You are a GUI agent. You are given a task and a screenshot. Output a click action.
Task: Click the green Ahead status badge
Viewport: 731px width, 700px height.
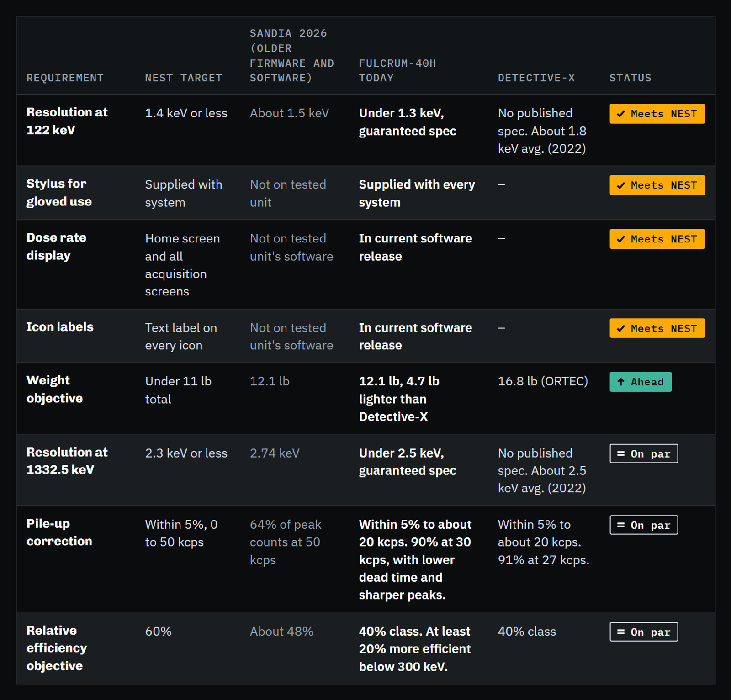coord(641,382)
